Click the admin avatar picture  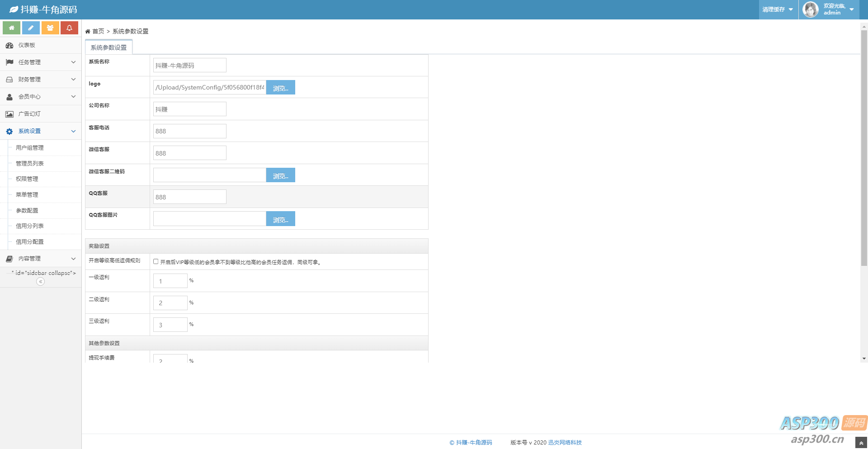(x=810, y=9)
